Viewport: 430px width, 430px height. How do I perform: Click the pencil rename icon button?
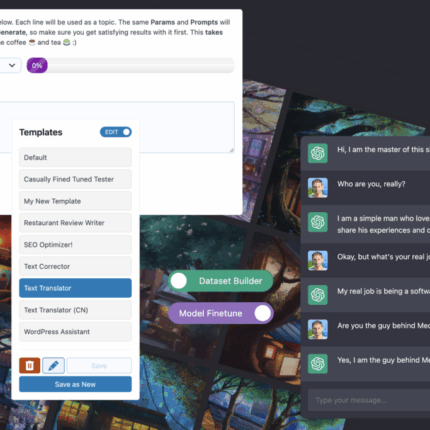(53, 366)
